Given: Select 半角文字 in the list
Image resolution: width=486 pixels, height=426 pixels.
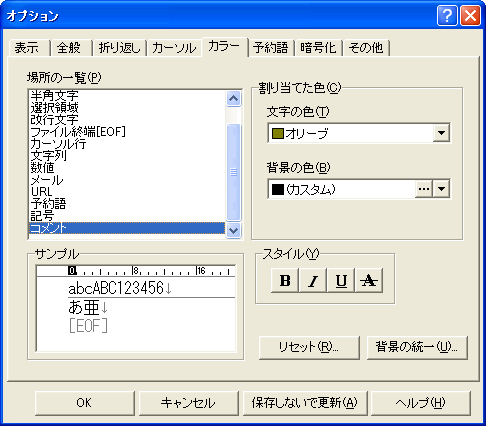Looking at the screenshot, I should 127,96.
